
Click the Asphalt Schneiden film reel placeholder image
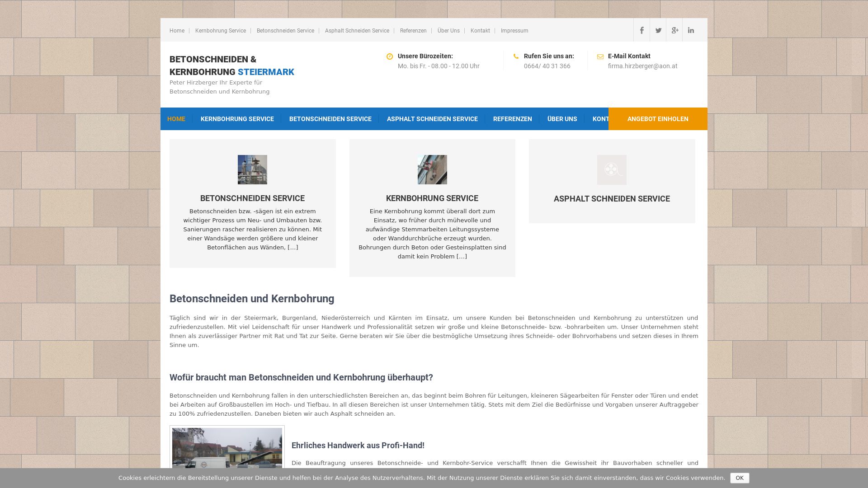point(612,170)
